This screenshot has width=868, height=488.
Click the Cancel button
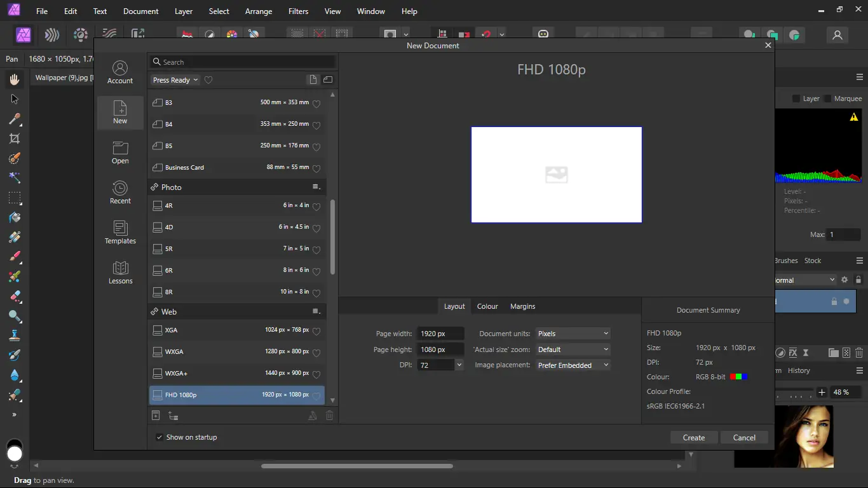744,437
